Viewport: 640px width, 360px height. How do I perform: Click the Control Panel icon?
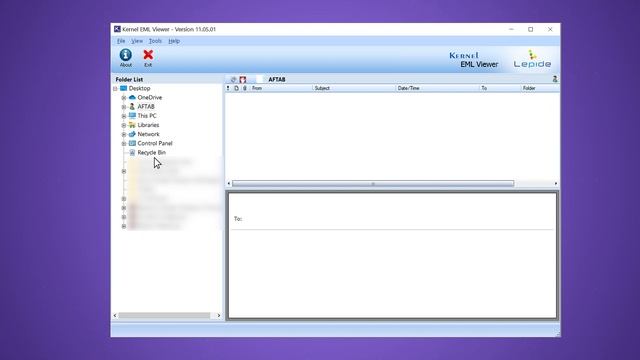tap(132, 143)
